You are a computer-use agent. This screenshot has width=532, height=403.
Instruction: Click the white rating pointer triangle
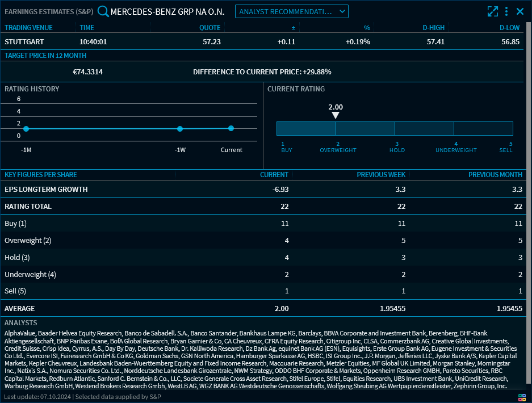[x=336, y=115]
